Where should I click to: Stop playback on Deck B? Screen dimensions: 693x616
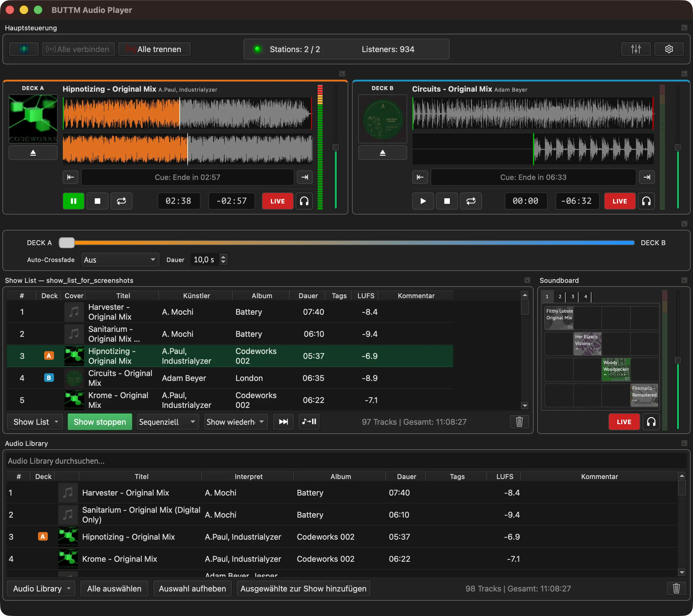pyautogui.click(x=447, y=201)
